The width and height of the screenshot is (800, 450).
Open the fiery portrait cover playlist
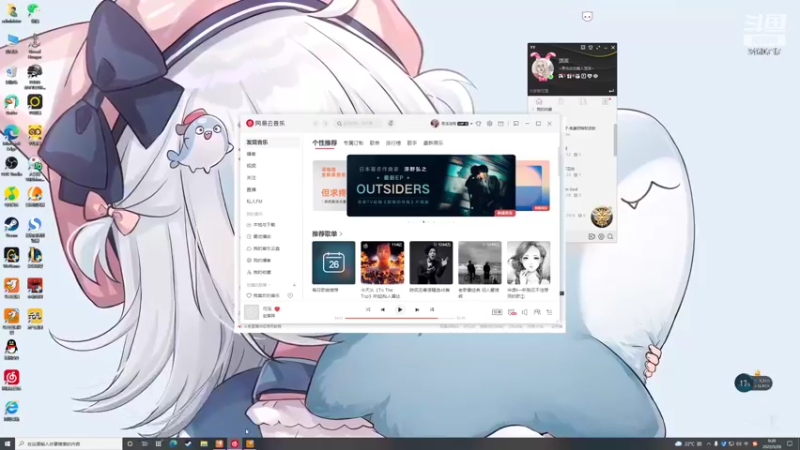click(x=382, y=263)
